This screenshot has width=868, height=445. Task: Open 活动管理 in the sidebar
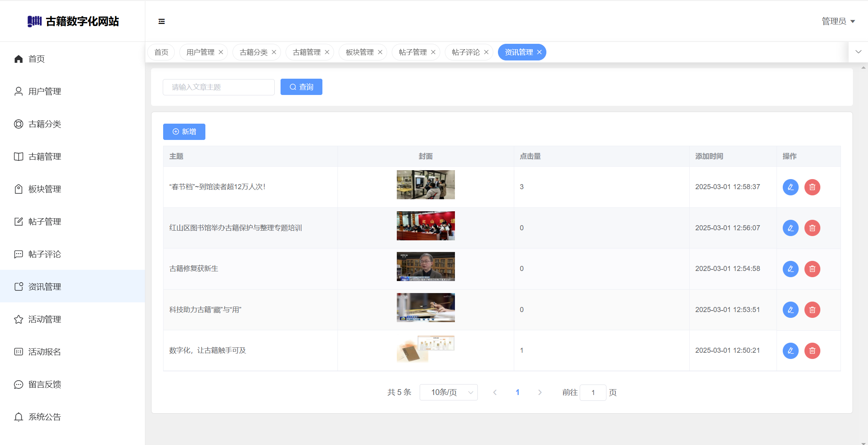(x=45, y=319)
